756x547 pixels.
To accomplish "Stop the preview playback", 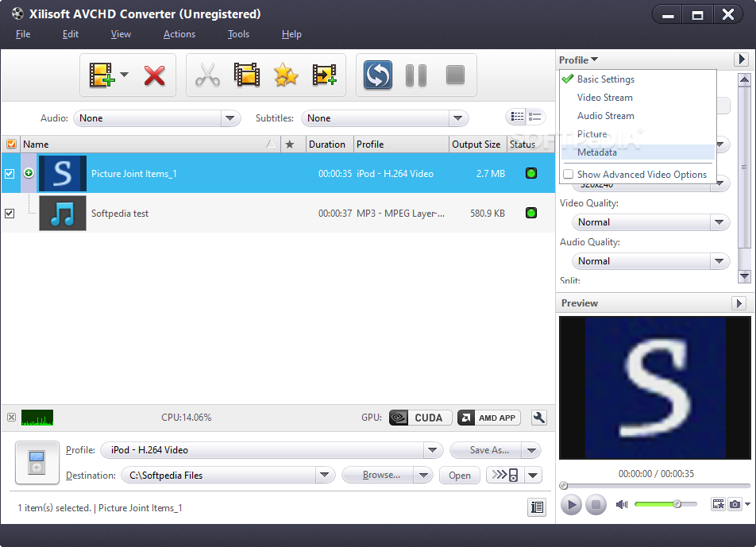I will coord(596,505).
